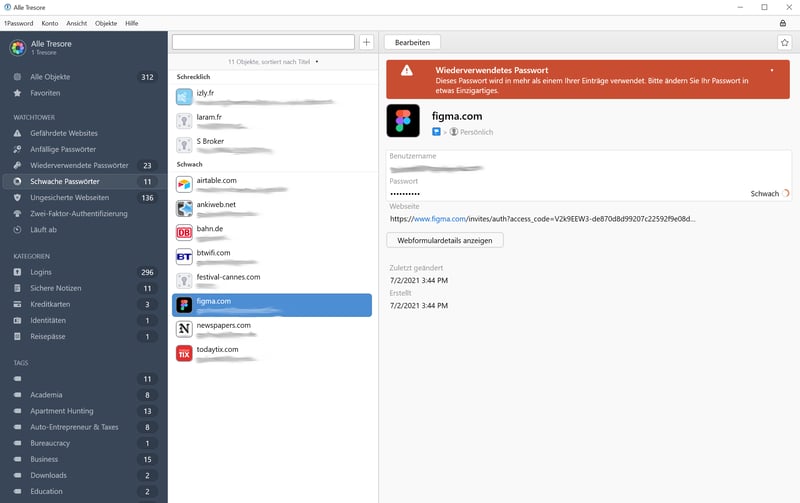
Task: Click the plus icon to add new item
Action: tap(366, 42)
